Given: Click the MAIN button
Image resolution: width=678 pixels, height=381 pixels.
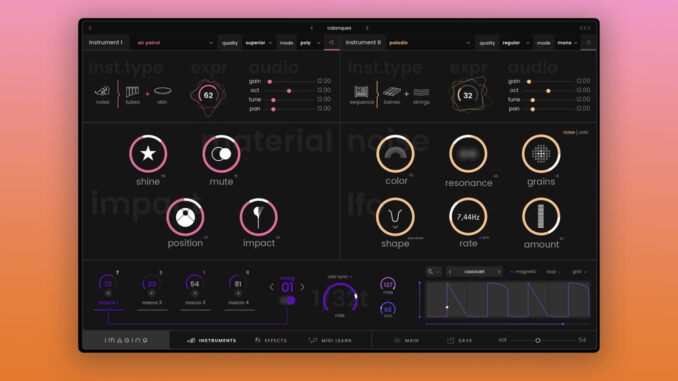Looking at the screenshot, I should click(406, 340).
